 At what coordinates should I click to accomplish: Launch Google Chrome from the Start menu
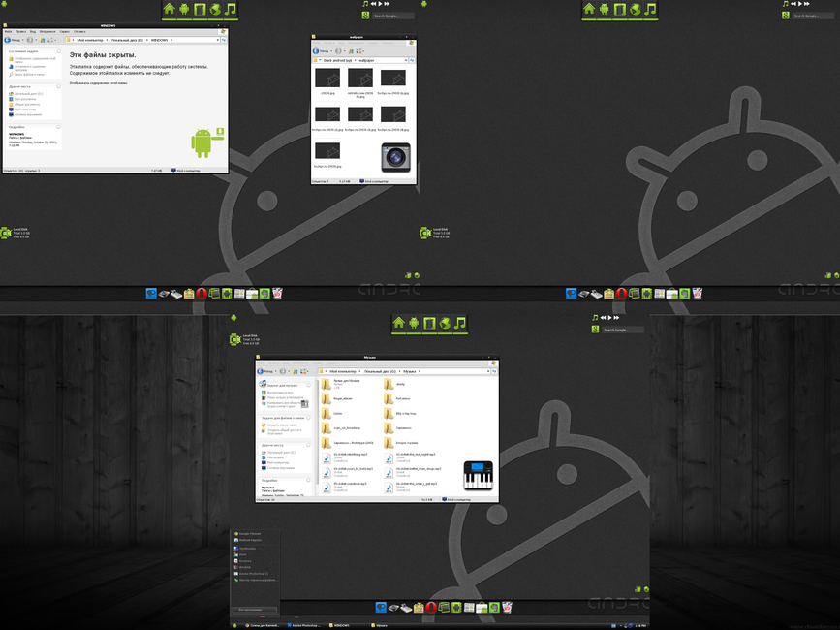(247, 534)
